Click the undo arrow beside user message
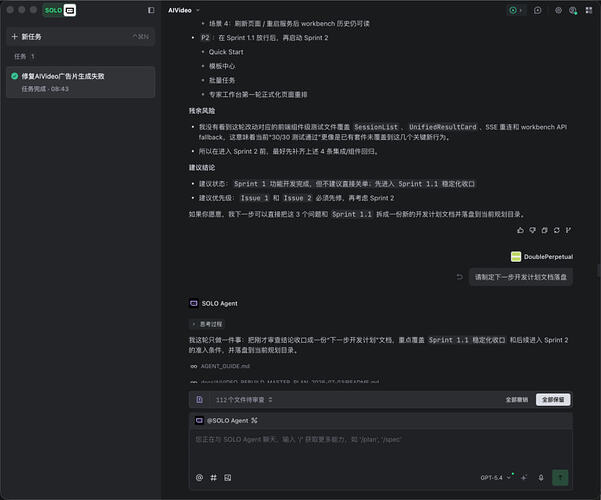601x500 pixels. pyautogui.click(x=460, y=277)
